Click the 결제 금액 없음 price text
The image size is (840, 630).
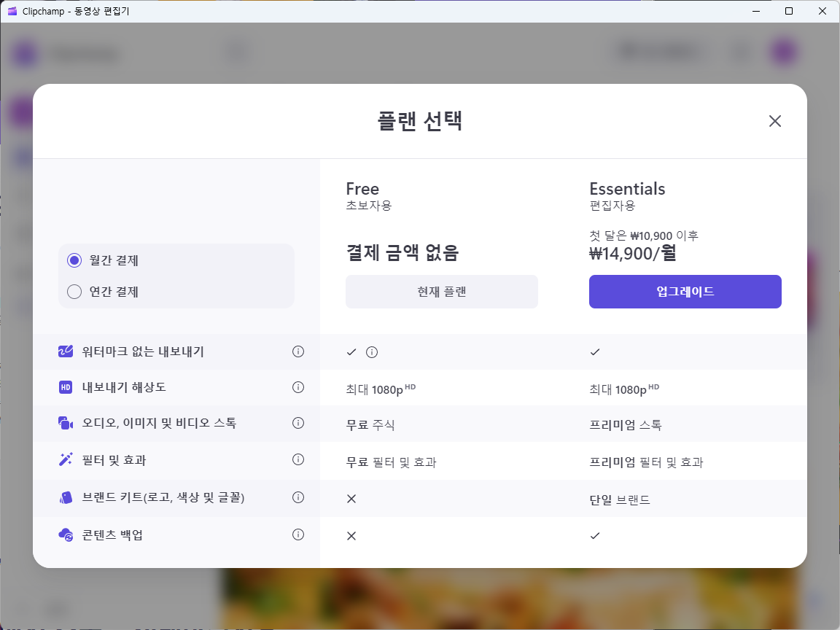coord(402,253)
